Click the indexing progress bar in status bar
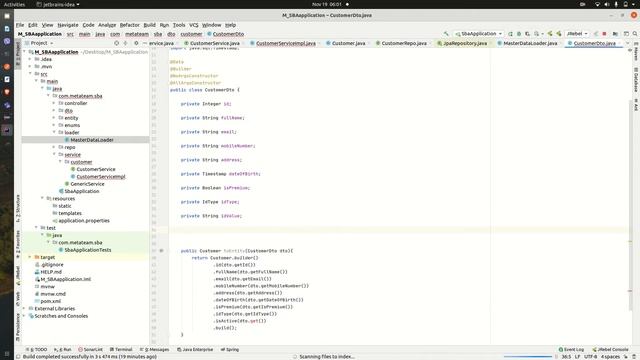This screenshot has width=640, height=360. tap(528, 357)
